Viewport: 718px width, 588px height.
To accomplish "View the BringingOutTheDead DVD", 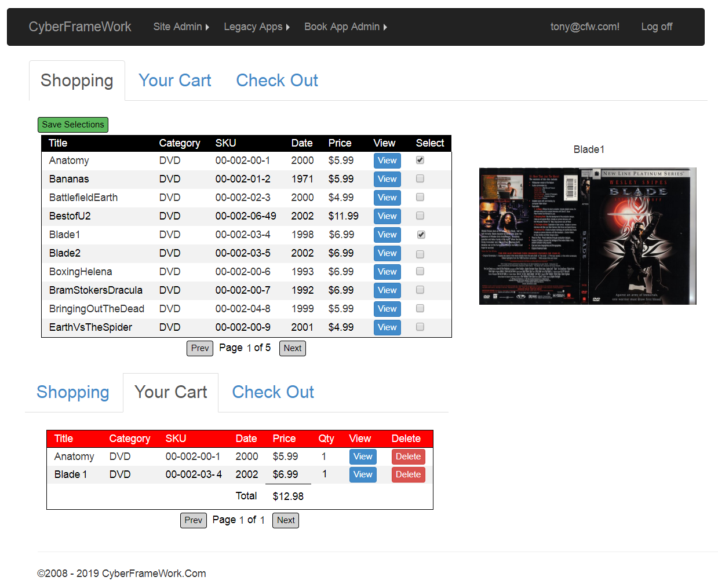I will point(387,309).
